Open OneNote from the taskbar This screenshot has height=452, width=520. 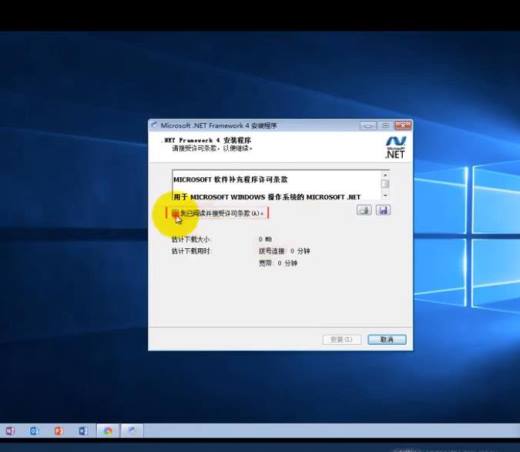(10, 431)
